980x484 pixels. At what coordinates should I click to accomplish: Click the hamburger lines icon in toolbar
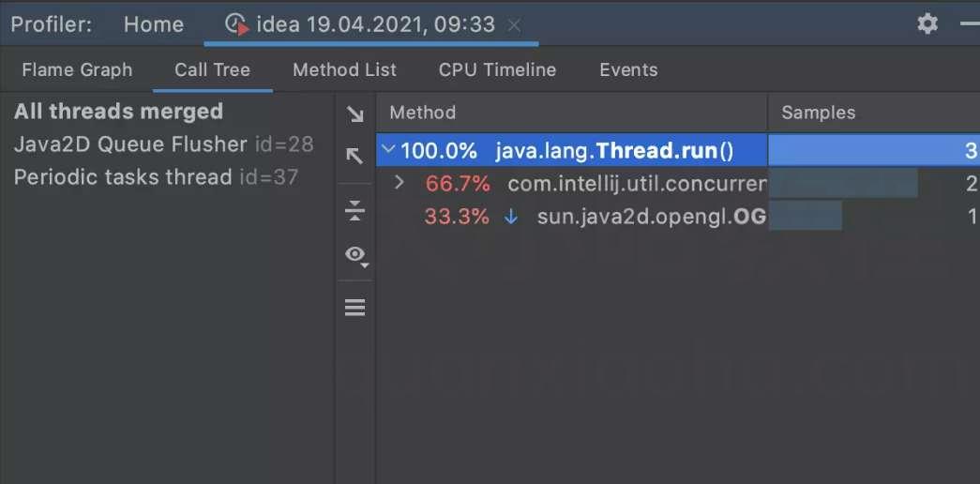[x=355, y=308]
